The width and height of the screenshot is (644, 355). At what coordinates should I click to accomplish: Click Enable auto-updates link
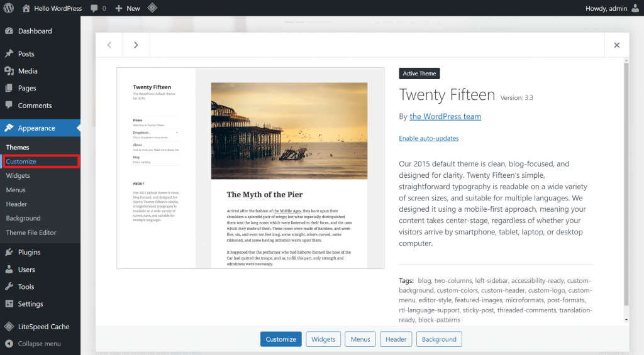429,138
